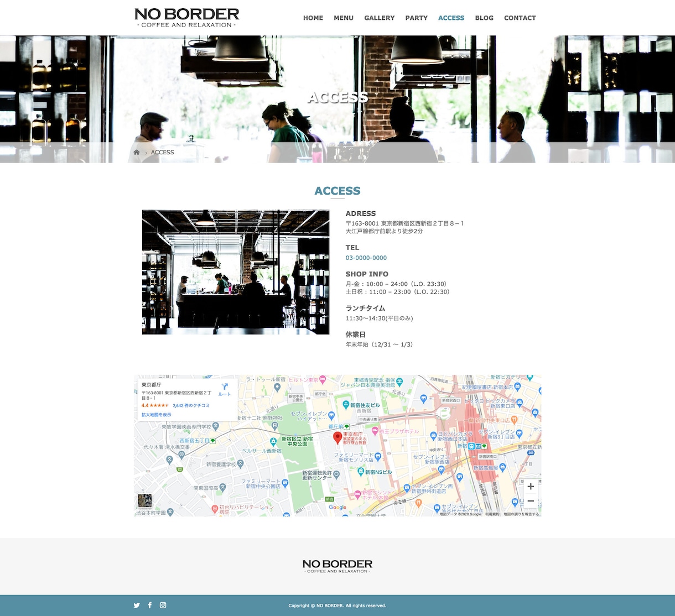The height and width of the screenshot is (616, 675).
Task: Click the 西新宿五丁目 station icon
Action: tap(213, 441)
